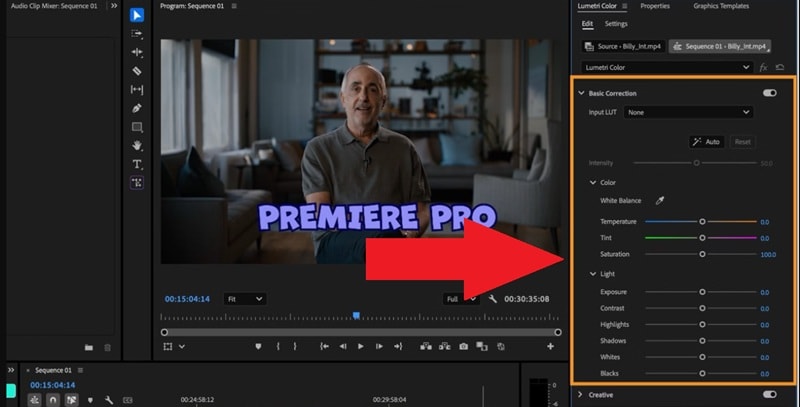Image resolution: width=800 pixels, height=407 pixels.
Task: Open Sequence 01 timeline panel menu
Action: tap(80, 370)
